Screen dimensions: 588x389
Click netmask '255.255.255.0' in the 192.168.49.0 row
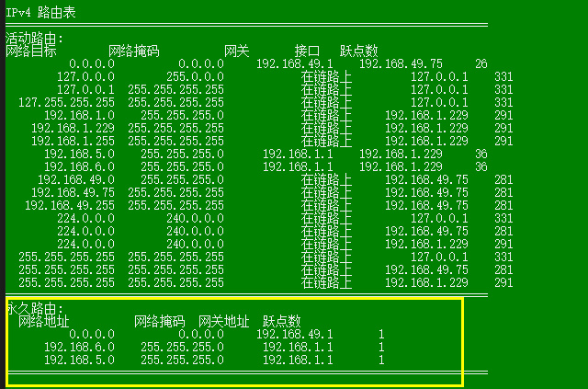pos(182,179)
